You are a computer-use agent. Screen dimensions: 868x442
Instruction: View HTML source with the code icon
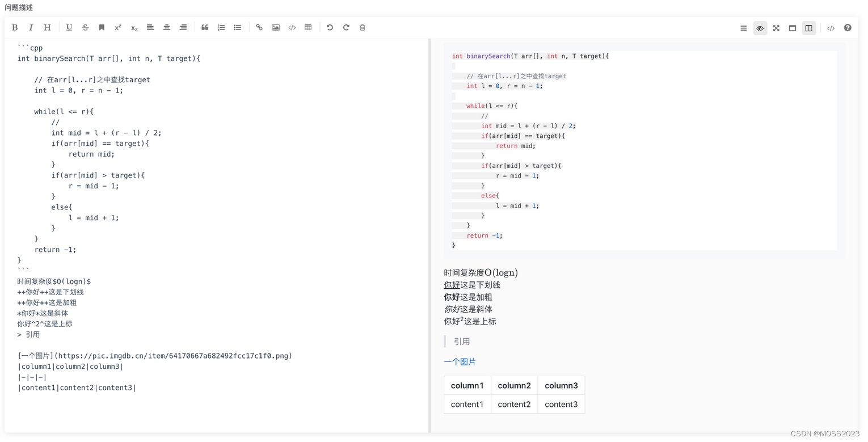tap(831, 28)
